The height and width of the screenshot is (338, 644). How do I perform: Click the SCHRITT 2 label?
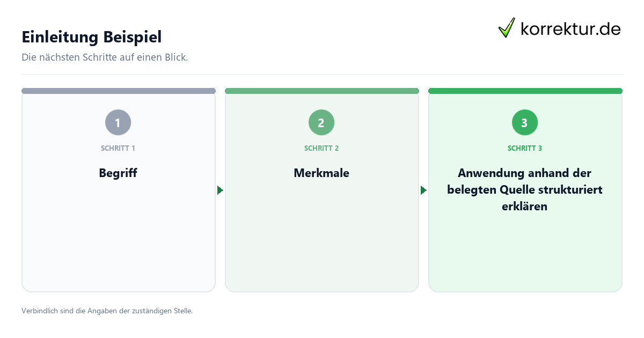(321, 148)
